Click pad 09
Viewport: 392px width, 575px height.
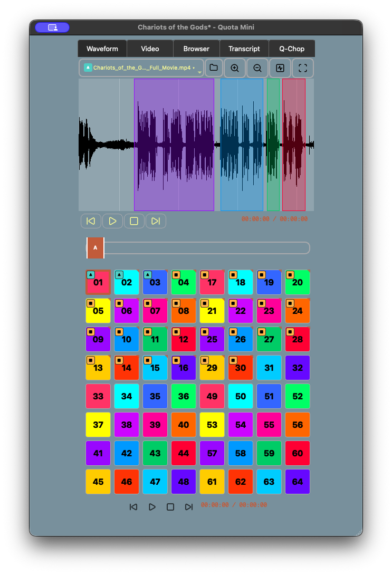tap(98, 339)
